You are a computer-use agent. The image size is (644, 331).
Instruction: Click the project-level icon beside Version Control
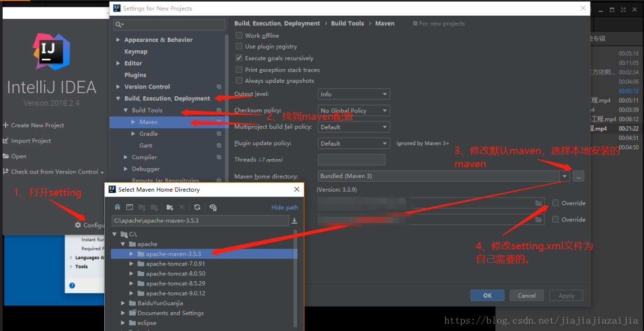tap(219, 87)
